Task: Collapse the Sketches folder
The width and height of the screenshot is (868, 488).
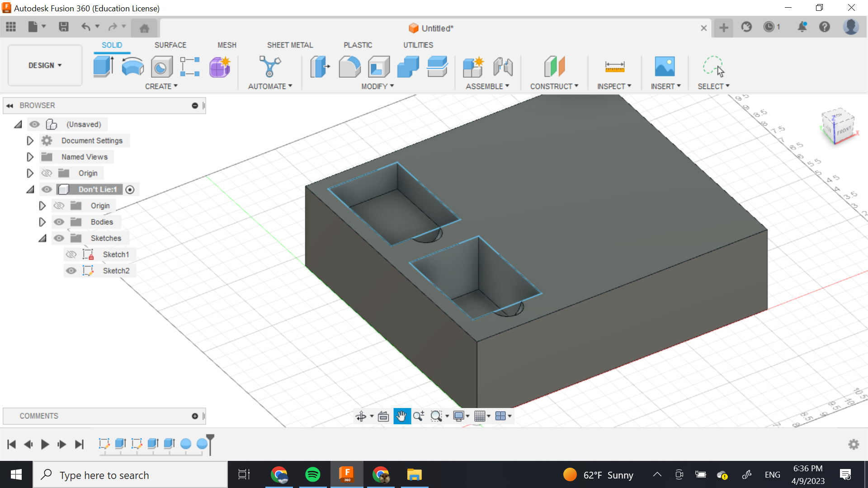Action: click(x=42, y=238)
